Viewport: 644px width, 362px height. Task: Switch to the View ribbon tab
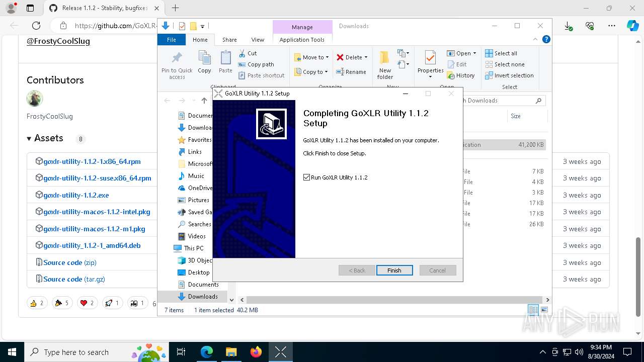click(x=258, y=40)
